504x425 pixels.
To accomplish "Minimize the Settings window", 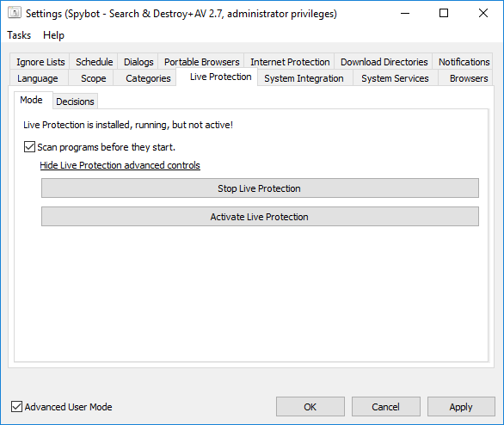I will click(405, 13).
